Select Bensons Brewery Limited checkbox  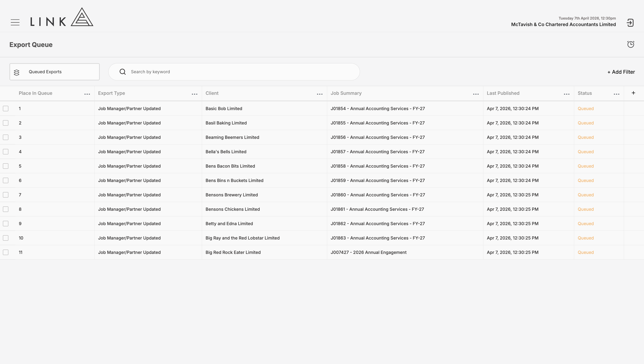point(5,195)
